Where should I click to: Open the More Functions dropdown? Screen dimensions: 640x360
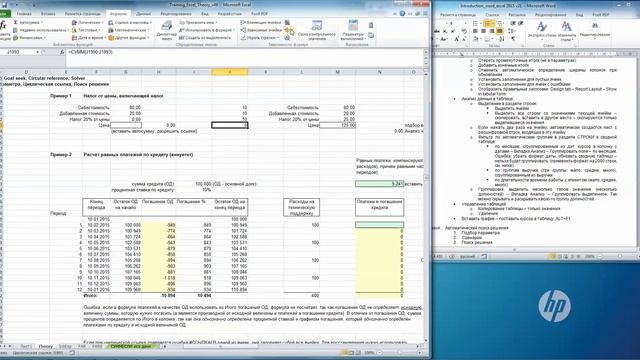pos(129,38)
